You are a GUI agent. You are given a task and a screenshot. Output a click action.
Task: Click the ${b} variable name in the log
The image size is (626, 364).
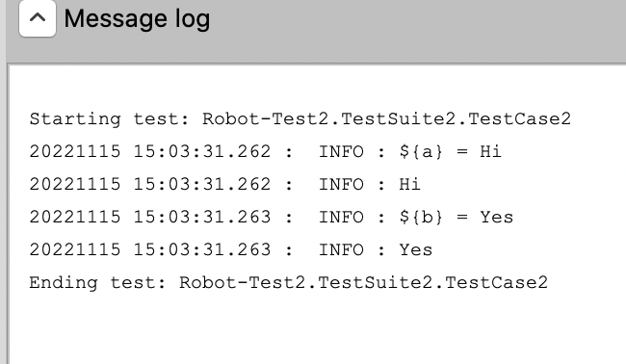tap(421, 217)
